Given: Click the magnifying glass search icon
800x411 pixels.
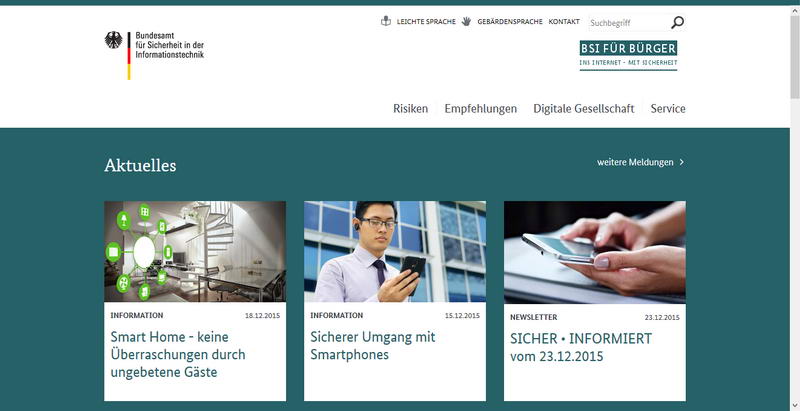Looking at the screenshot, I should (678, 22).
